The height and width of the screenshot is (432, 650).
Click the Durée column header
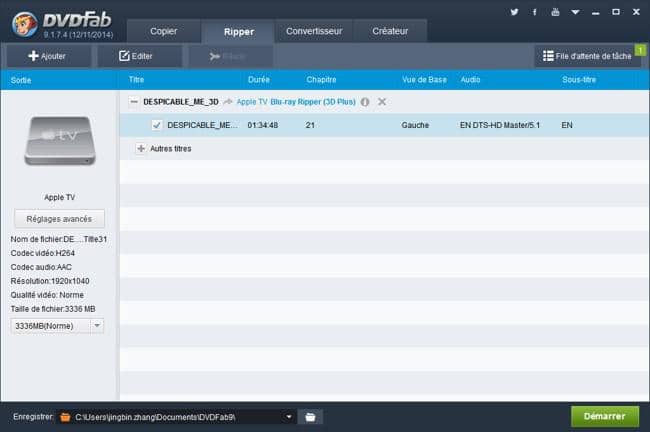tap(259, 80)
